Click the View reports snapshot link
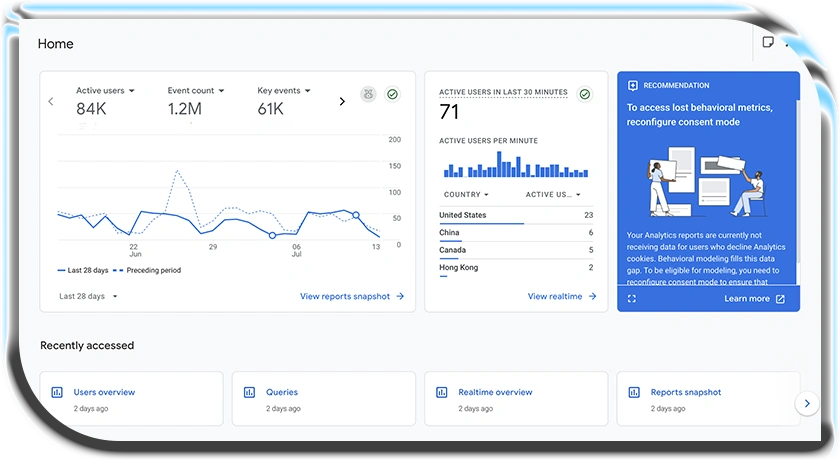The width and height of the screenshot is (840, 460). 351,296
